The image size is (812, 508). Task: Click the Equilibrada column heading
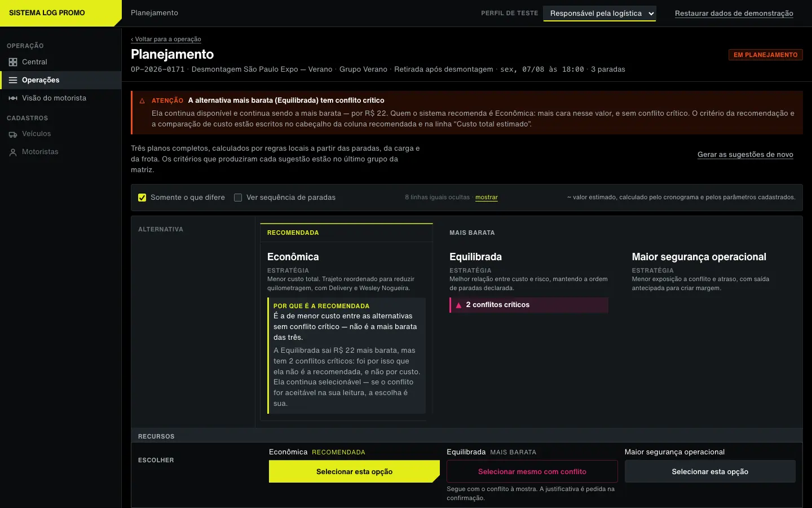click(475, 257)
